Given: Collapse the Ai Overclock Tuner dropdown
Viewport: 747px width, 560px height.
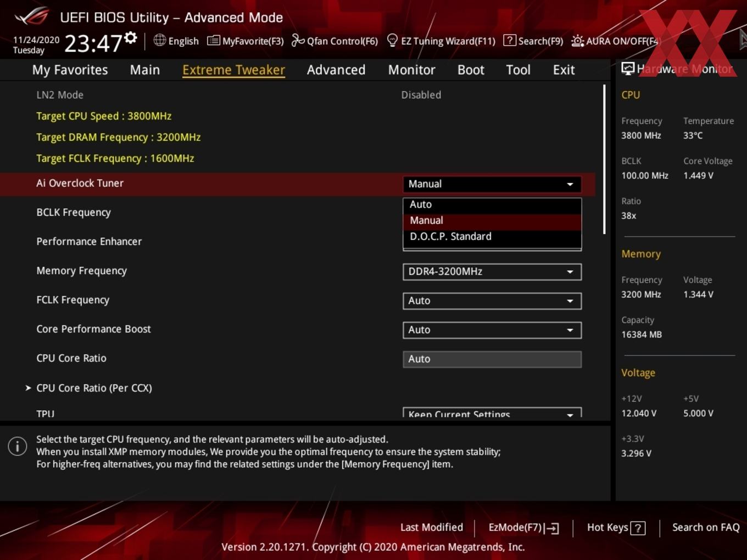Looking at the screenshot, I should click(x=492, y=184).
